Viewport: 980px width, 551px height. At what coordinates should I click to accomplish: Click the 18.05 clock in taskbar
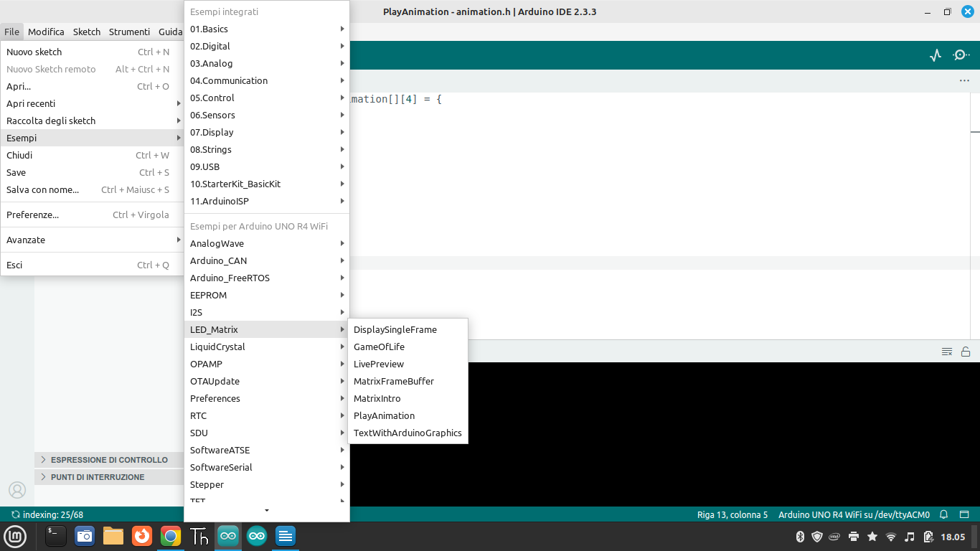coord(953,537)
